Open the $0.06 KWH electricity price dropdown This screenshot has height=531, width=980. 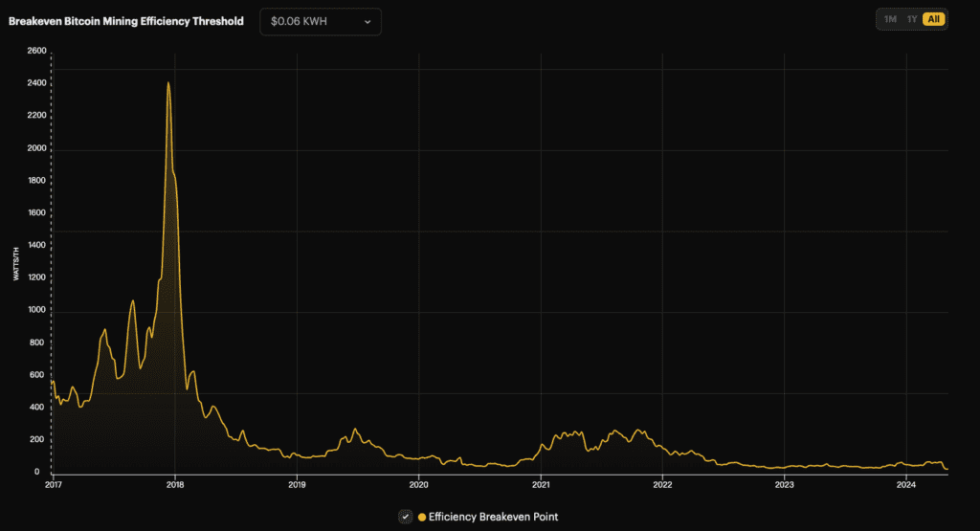(x=320, y=21)
